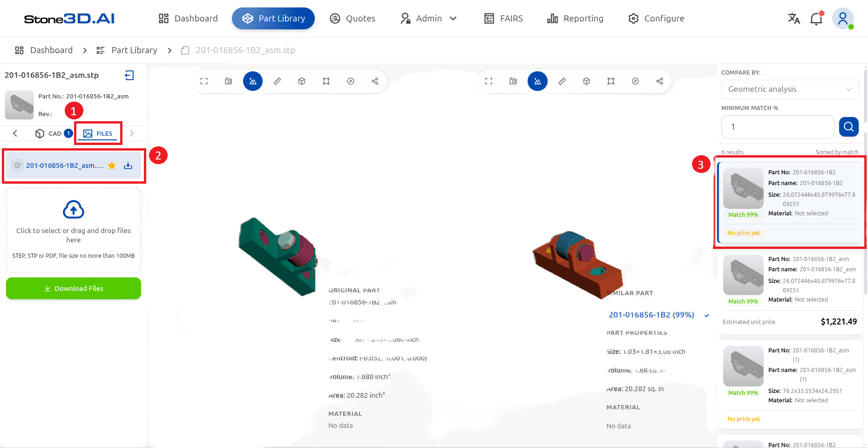Click measure ruler icon in right viewer toolbar
868x448 pixels.
coord(562,81)
